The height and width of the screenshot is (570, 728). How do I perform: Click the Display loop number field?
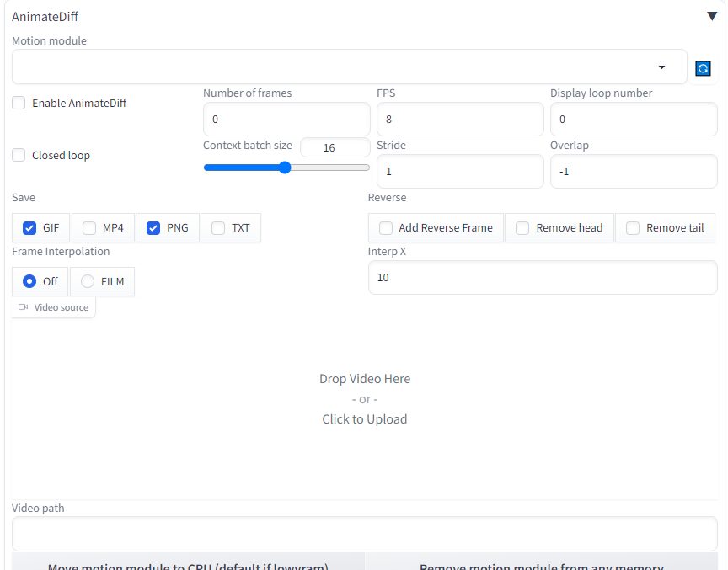click(634, 120)
